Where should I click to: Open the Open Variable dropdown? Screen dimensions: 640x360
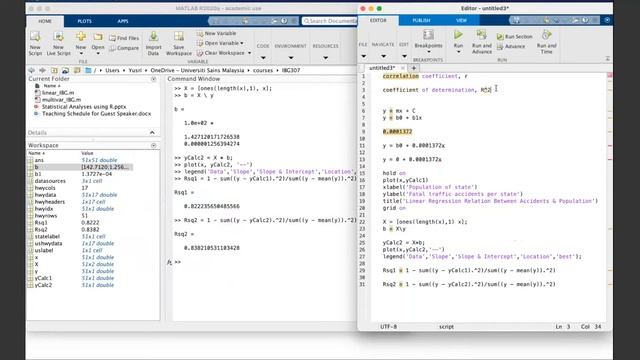[242, 43]
